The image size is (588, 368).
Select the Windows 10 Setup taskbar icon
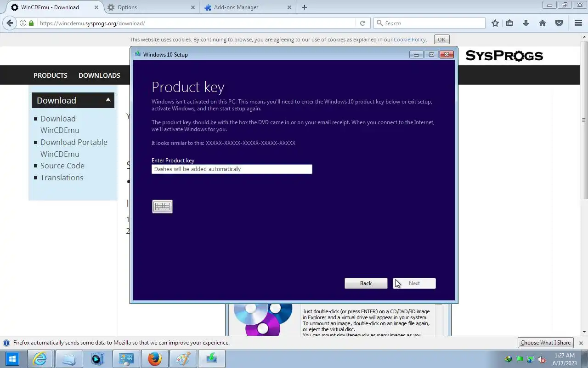click(x=211, y=359)
